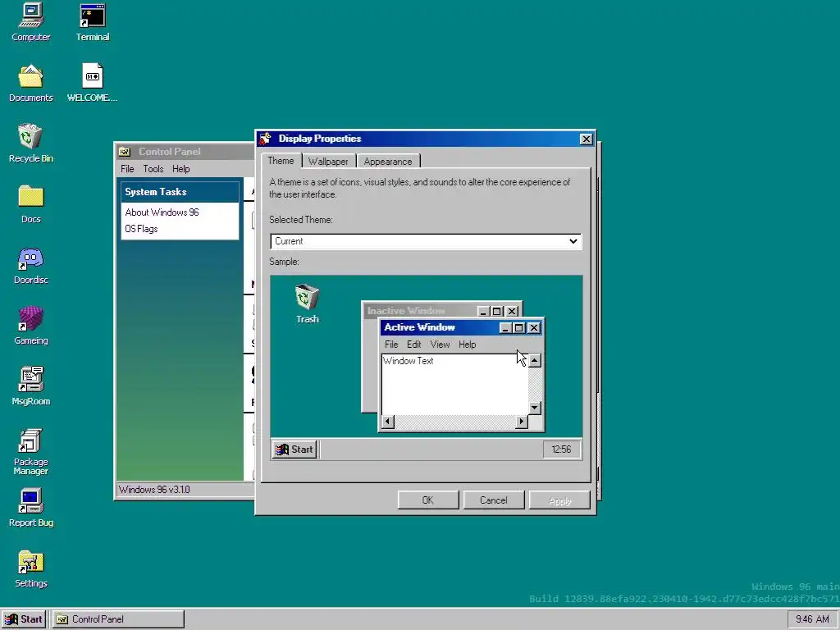
Task: Click the Report Bug desktop icon
Action: pos(30,508)
